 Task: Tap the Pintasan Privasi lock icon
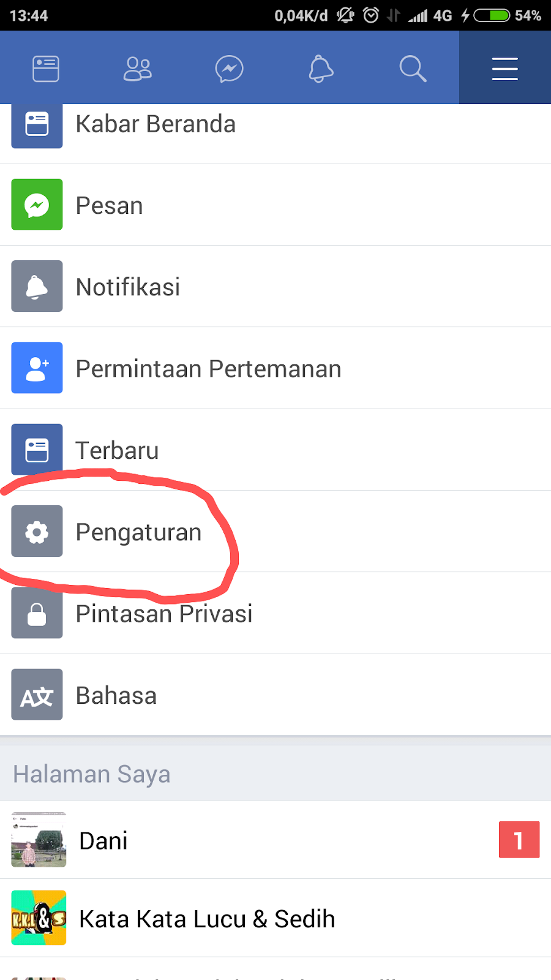[37, 612]
